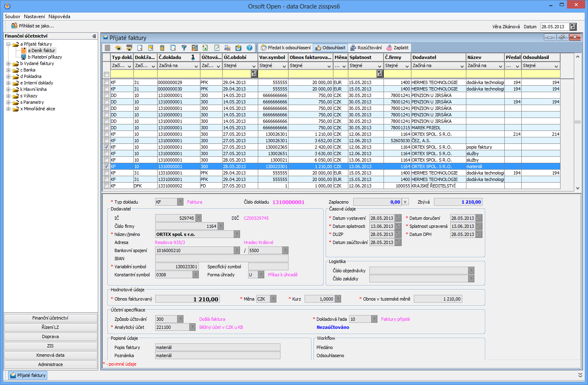The width and height of the screenshot is (588, 385).
Task: Click the Popis faktury input field
Action: click(218, 347)
